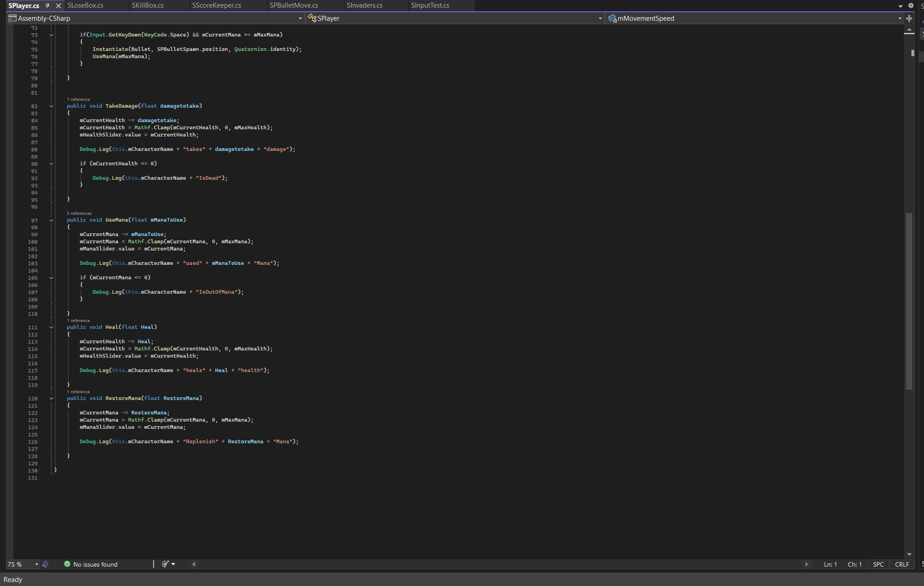The image size is (924, 586).
Task: Collapse the if mCurrentHealth block at line 90
Action: tap(51, 164)
